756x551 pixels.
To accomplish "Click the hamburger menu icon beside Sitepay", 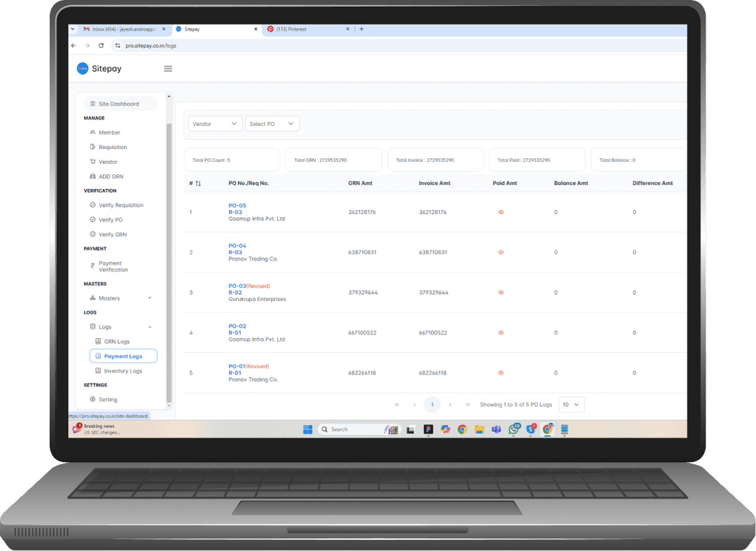I will [168, 69].
